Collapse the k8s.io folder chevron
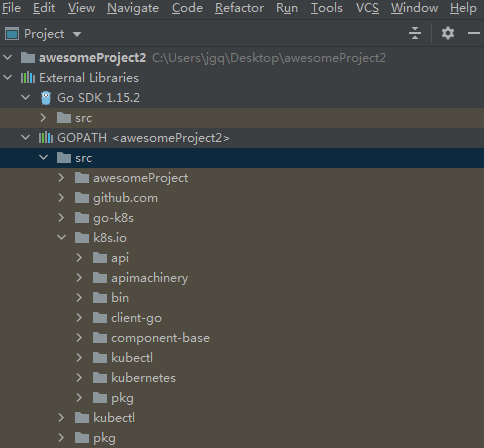 coord(62,238)
